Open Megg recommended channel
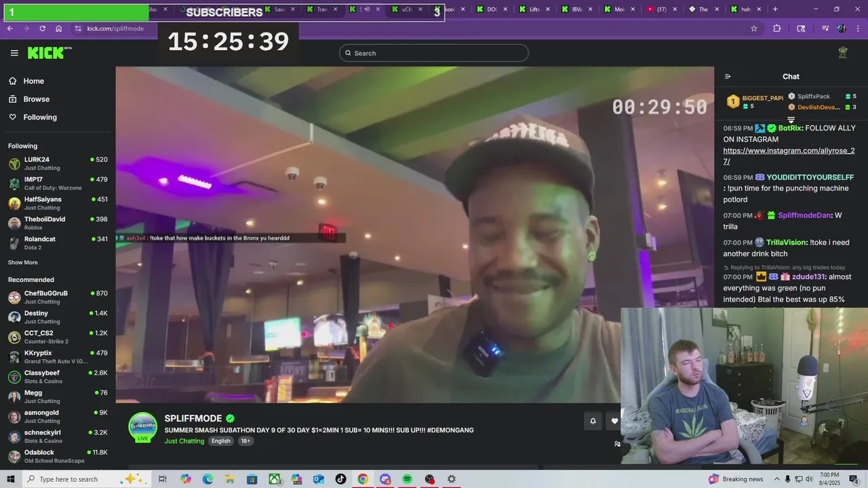This screenshot has width=868, height=488. point(58,396)
